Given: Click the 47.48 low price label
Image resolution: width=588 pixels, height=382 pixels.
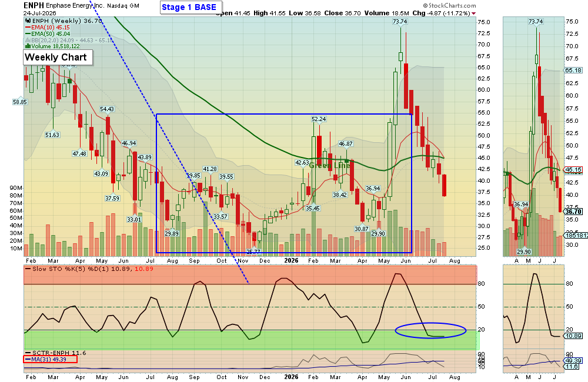Looking at the screenshot, I should (79, 153).
